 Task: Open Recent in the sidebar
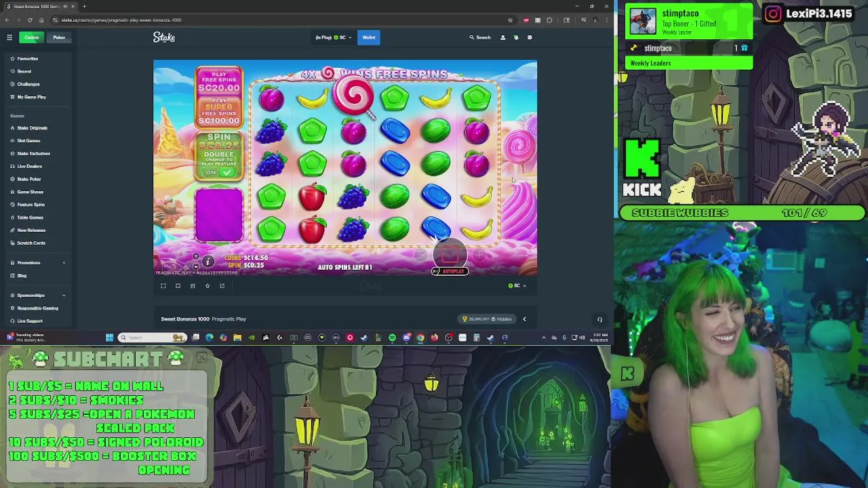point(24,71)
